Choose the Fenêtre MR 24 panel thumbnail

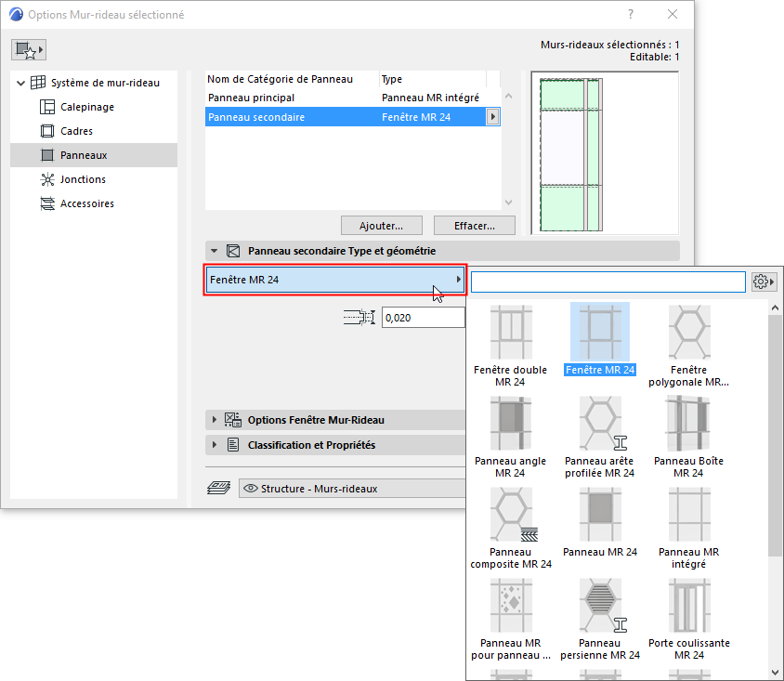[x=600, y=332]
